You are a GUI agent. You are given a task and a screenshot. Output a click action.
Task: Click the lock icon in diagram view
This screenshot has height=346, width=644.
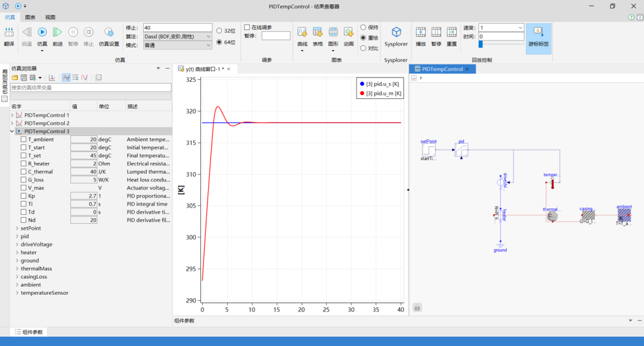(417, 307)
